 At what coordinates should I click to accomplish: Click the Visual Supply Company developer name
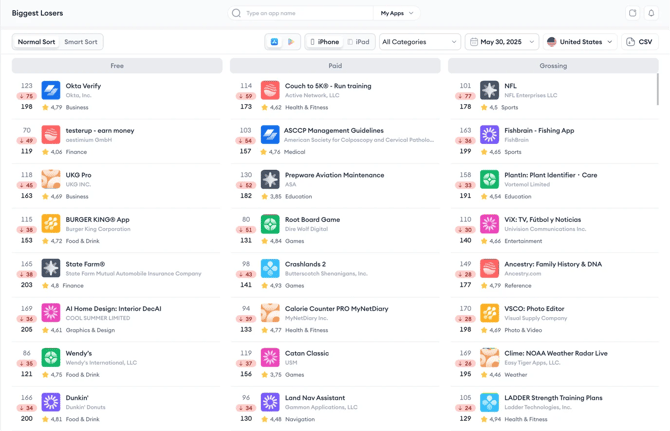click(x=535, y=318)
